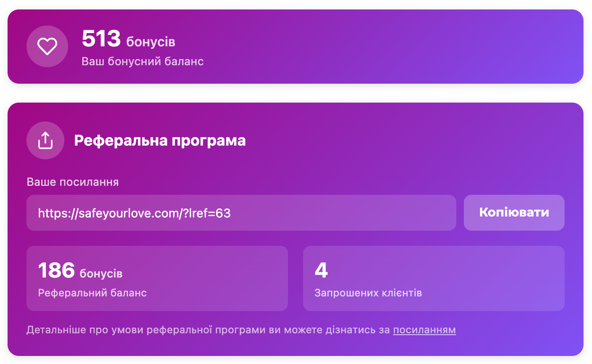Click the share icon for referral program
This screenshot has height=364, width=592.
[45, 140]
